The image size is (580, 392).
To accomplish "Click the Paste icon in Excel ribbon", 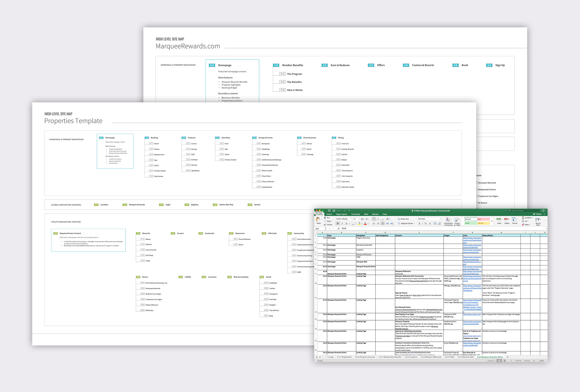I will pyautogui.click(x=318, y=220).
